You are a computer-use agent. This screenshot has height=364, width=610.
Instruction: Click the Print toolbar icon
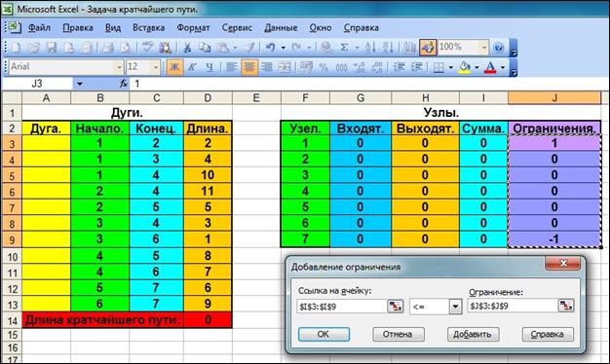pos(108,48)
